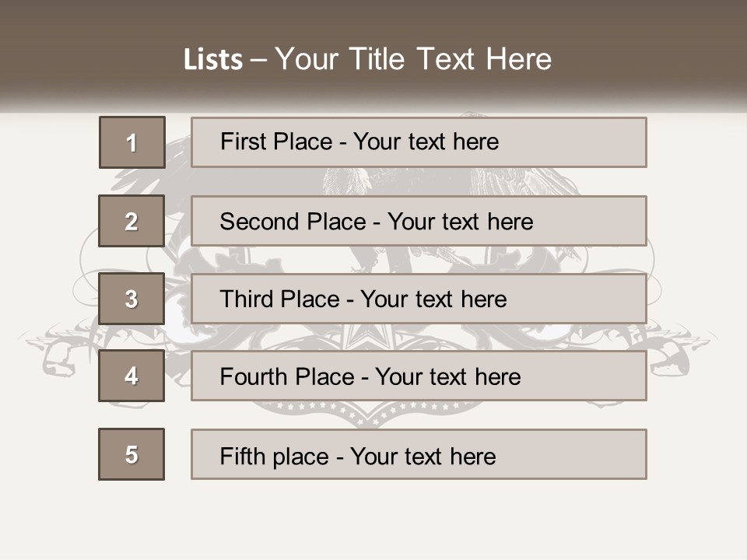This screenshot has height=560, width=747.
Task: Click the words 'Second Place' in list
Action: click(x=292, y=222)
